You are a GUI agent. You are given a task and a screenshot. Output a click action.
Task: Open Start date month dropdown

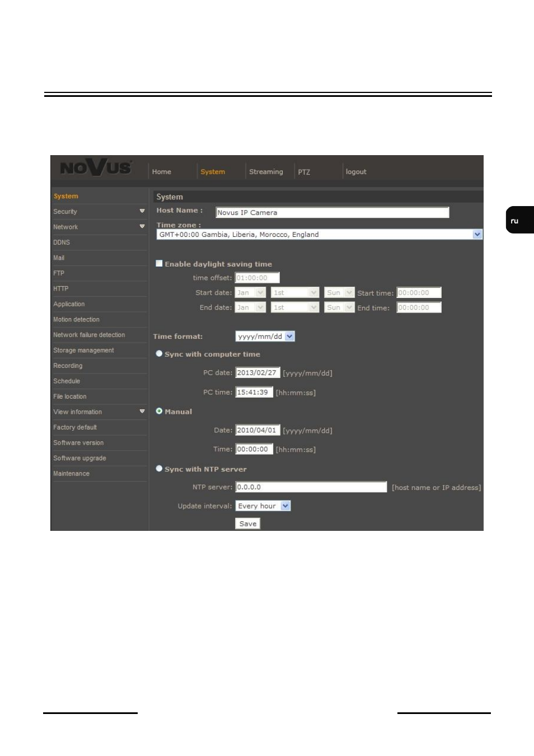[x=250, y=292]
